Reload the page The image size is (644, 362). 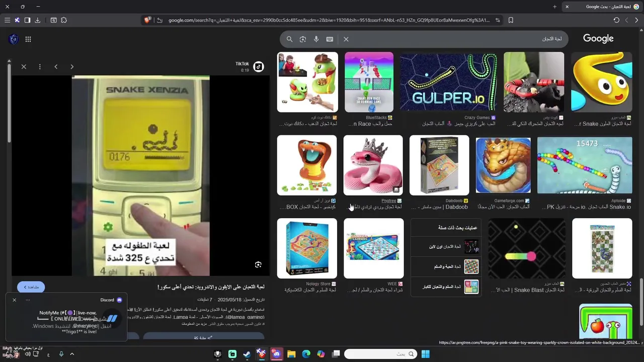point(616,20)
